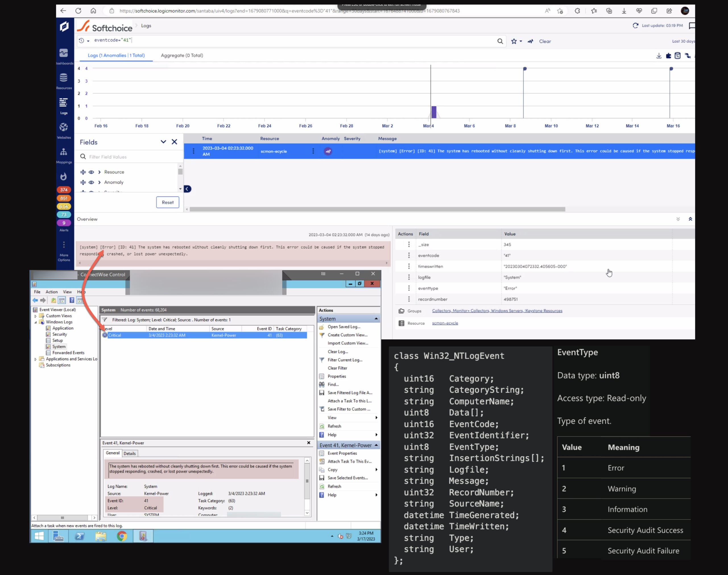Run the query with the search magnifier icon
The height and width of the screenshot is (575, 728).
tap(500, 41)
